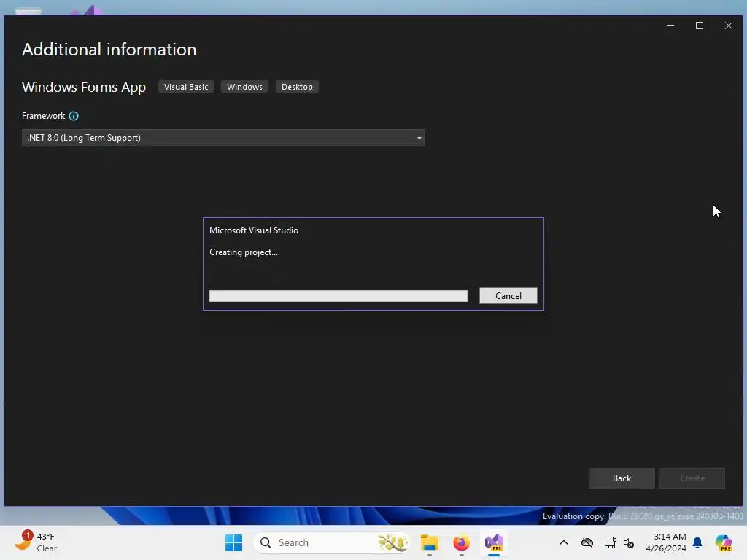The height and width of the screenshot is (560, 747).
Task: Click the OneDrive cloud tray icon
Action: coord(587,542)
